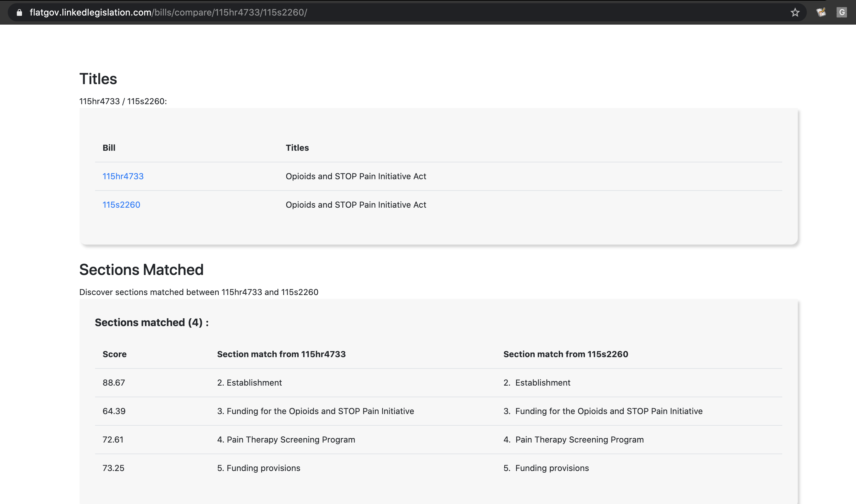This screenshot has height=504, width=856.
Task: Click the Sections matched (4) subheading
Action: click(151, 322)
